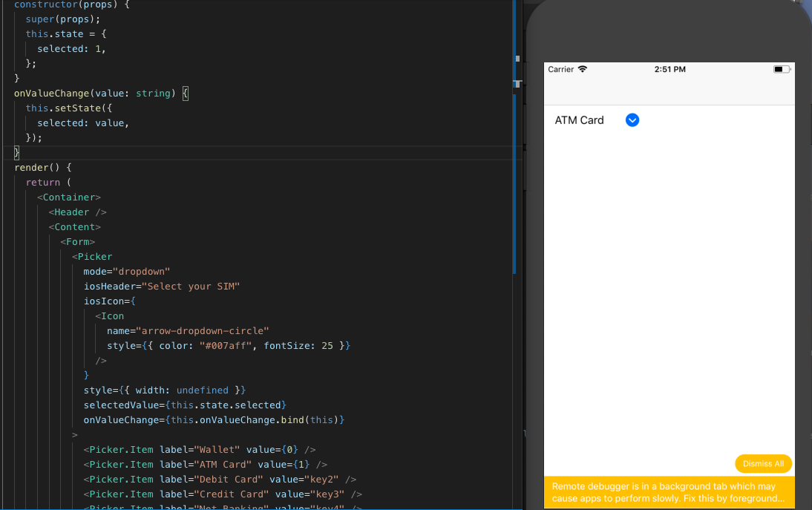Click the <Container> tag in code

69,197
